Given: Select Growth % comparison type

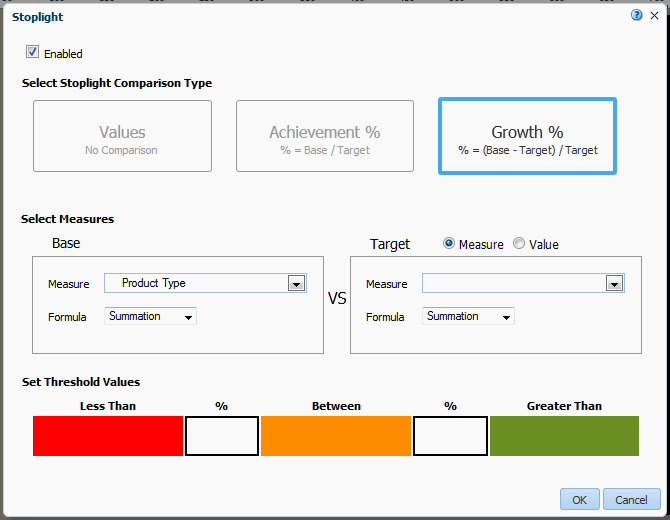Looking at the screenshot, I should tap(527, 136).
